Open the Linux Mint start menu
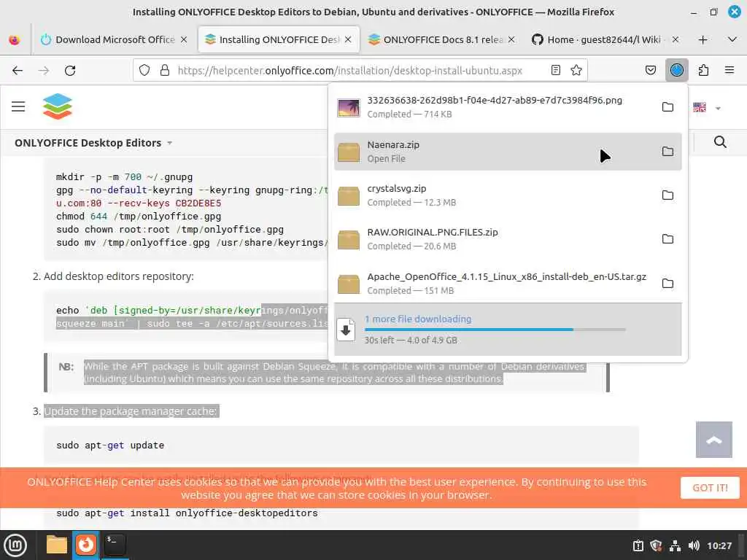 (x=15, y=545)
